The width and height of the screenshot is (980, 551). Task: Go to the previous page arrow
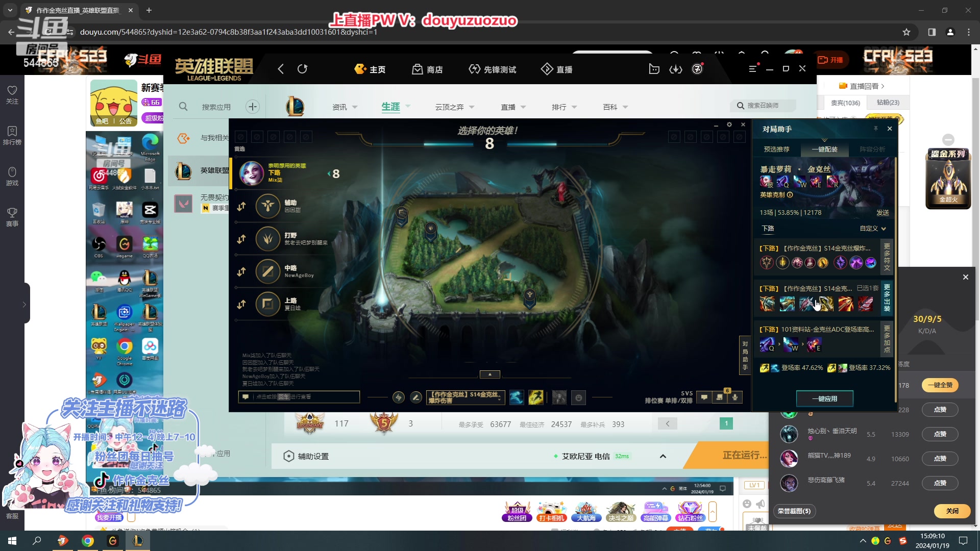(667, 423)
